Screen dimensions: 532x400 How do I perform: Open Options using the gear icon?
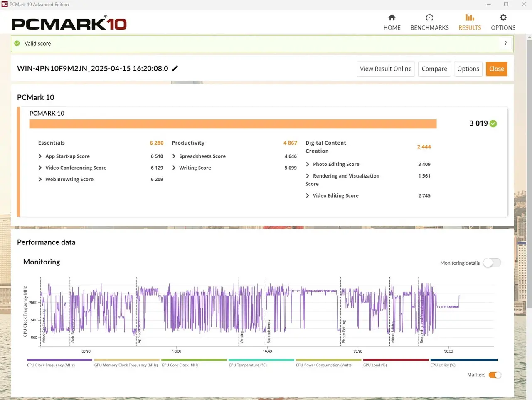(503, 17)
